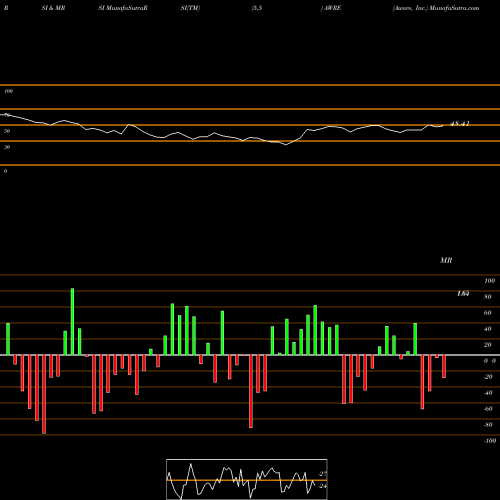
Task: Select the MR indicator label
Action: (x=446, y=260)
